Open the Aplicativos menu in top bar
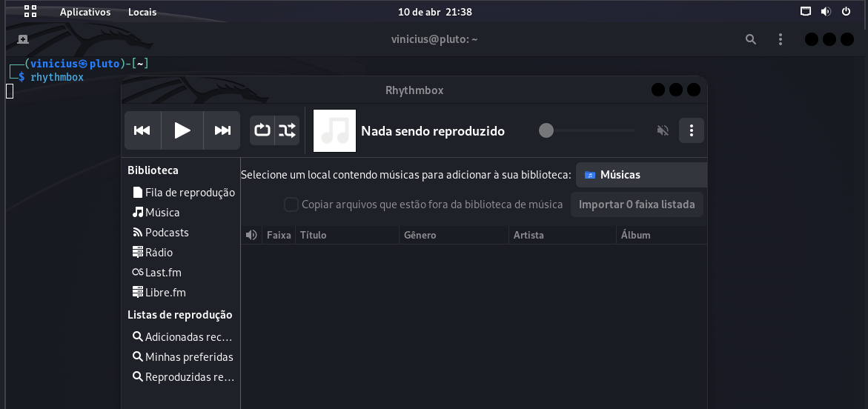Screen dimensions: 868x409 (85, 12)
